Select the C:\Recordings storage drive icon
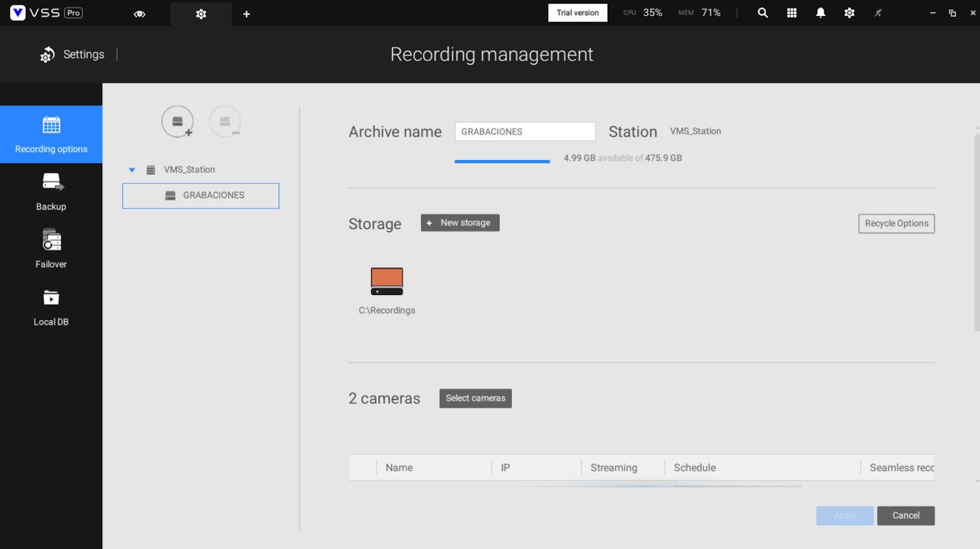Image resolution: width=980 pixels, height=549 pixels. pos(387,282)
